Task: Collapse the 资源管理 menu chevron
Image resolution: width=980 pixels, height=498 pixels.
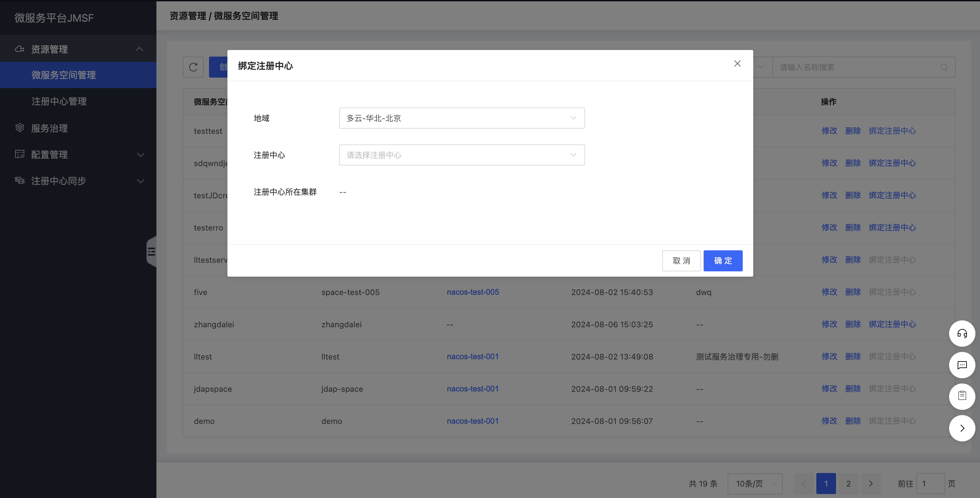Action: click(x=139, y=49)
